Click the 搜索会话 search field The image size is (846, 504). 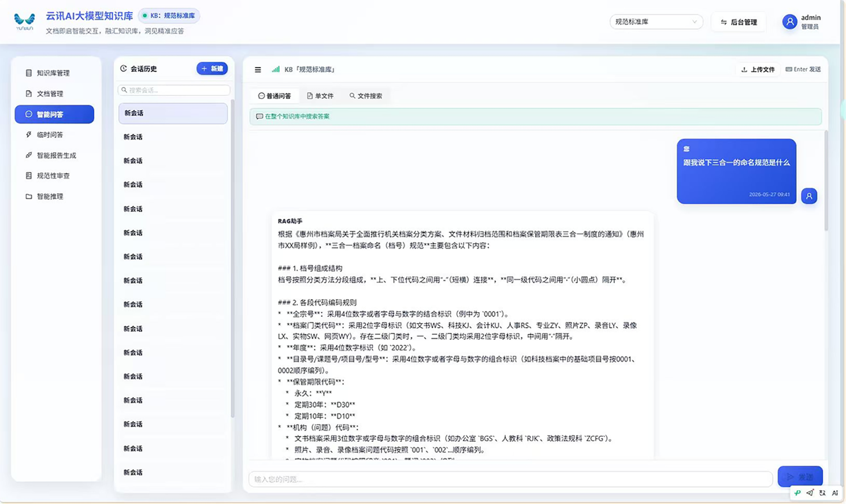(174, 90)
